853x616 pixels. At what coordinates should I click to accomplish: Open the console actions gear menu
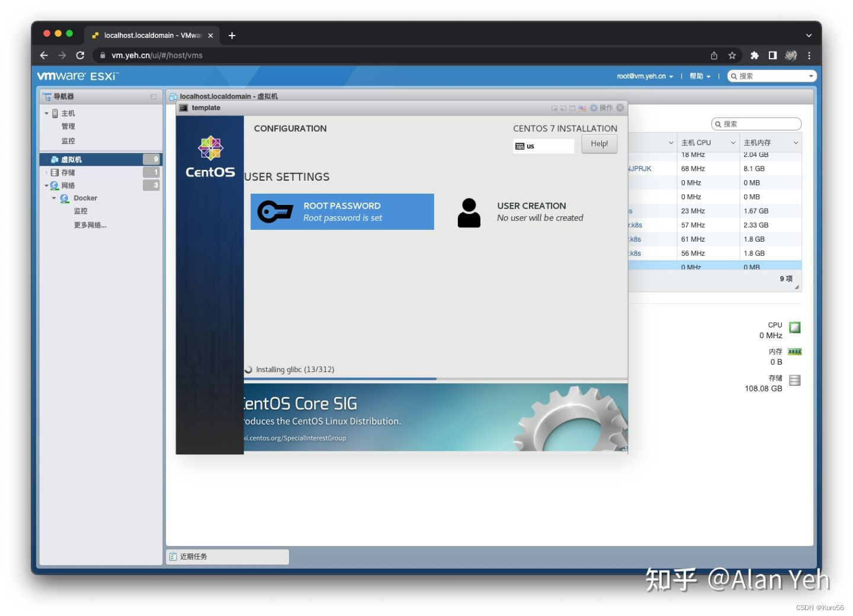point(601,108)
